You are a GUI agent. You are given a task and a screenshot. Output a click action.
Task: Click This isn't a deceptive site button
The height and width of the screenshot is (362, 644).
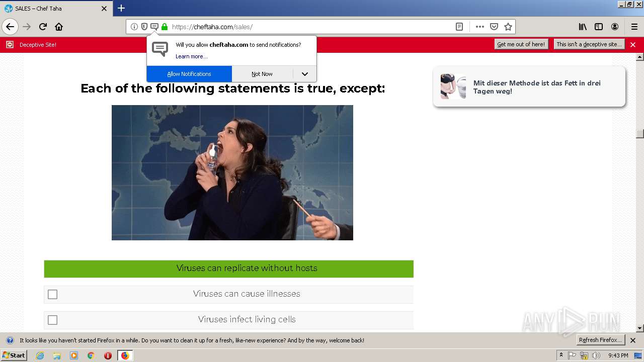pos(589,44)
